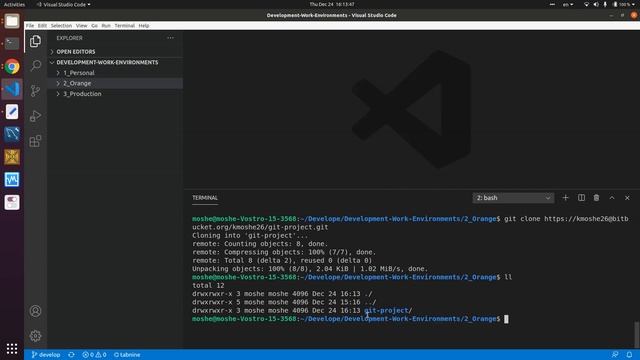Open errors and warnings count in status bar
This screenshot has width=640, height=360.
[94, 355]
